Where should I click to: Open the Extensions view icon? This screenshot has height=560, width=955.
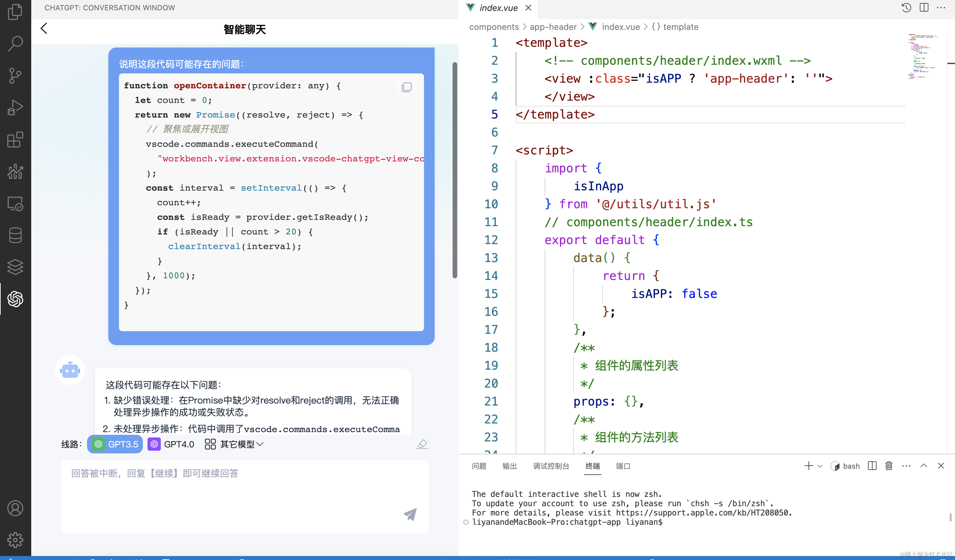[15, 140]
